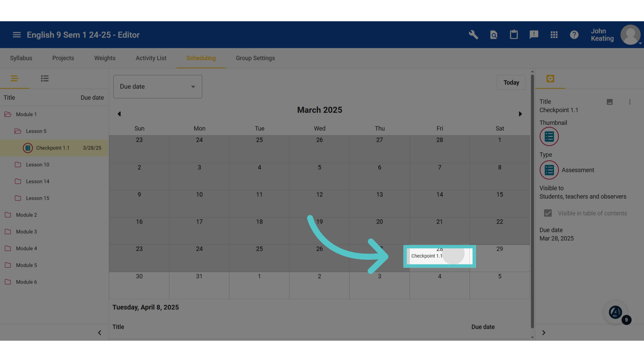Screen dimensions: 644x362
Task: Open the Activity List tab
Action: (151, 58)
